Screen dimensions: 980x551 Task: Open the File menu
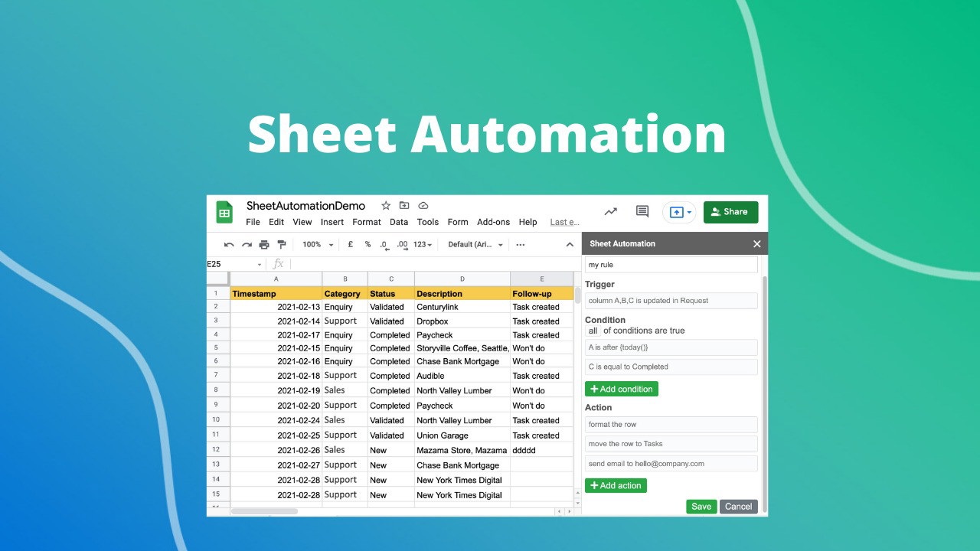[253, 222]
